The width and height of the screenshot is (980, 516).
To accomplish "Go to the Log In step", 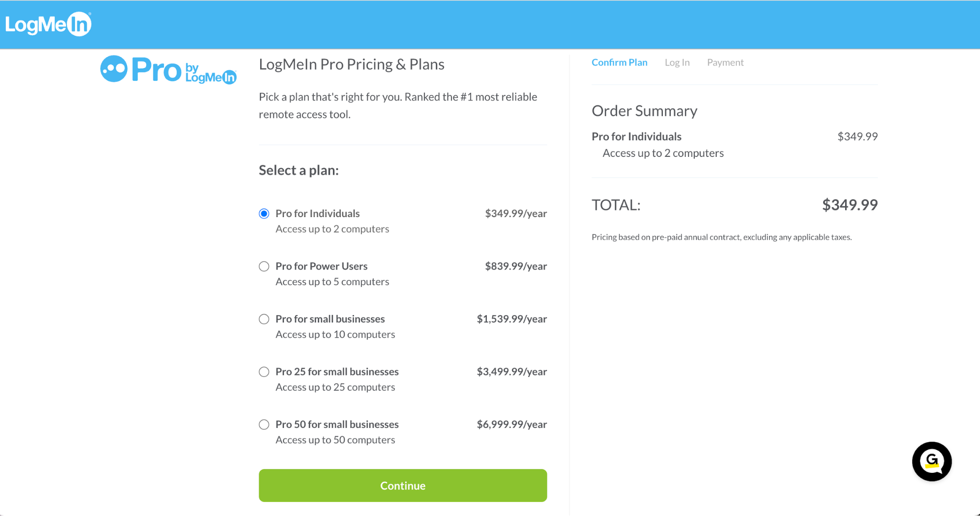I will tap(677, 62).
